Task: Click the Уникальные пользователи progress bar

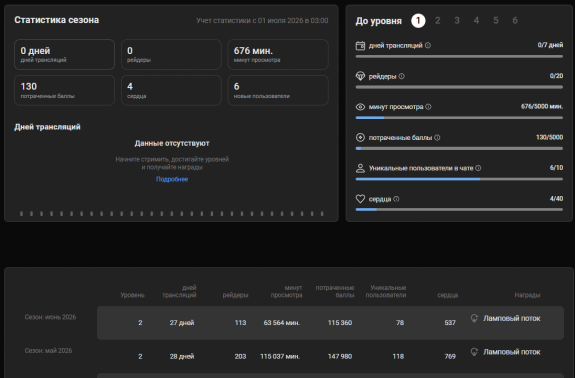Action: 459,179
